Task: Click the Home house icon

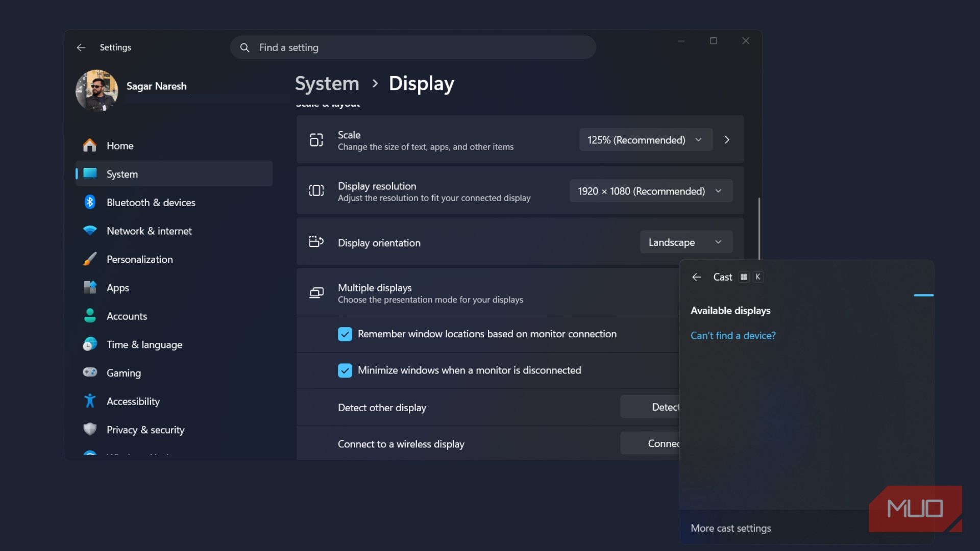Action: 90,145
